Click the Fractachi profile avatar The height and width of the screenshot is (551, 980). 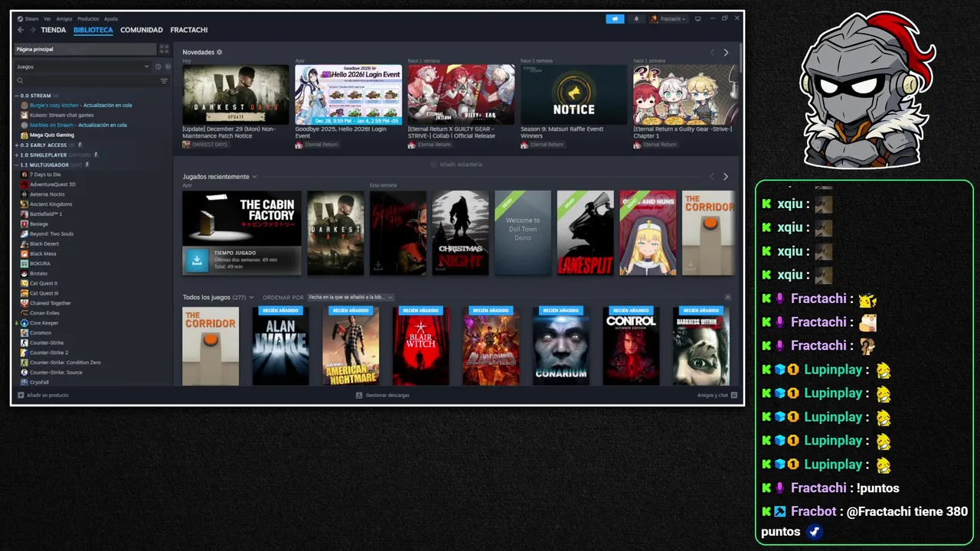(655, 18)
